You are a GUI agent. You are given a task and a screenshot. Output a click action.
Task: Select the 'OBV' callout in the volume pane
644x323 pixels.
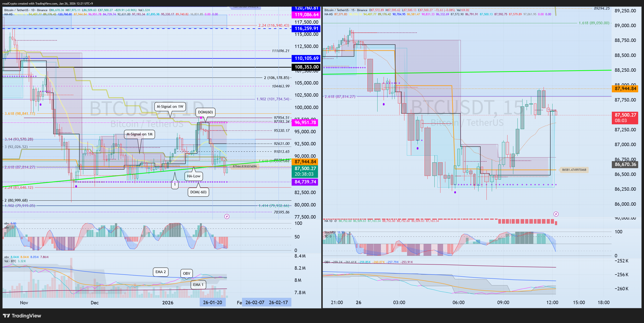[x=187, y=273]
